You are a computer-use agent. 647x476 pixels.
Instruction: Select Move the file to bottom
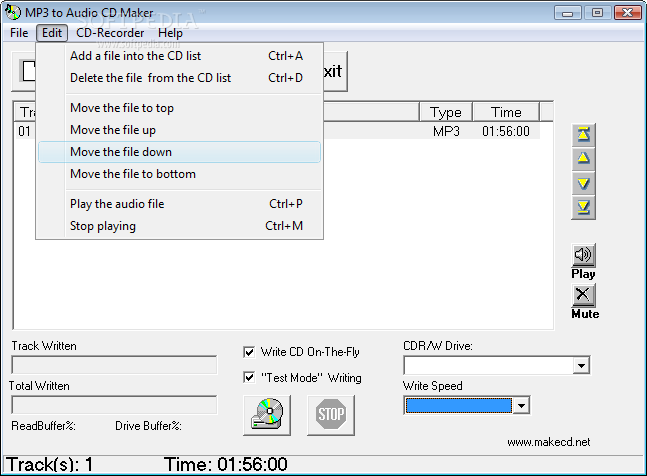click(x=179, y=174)
